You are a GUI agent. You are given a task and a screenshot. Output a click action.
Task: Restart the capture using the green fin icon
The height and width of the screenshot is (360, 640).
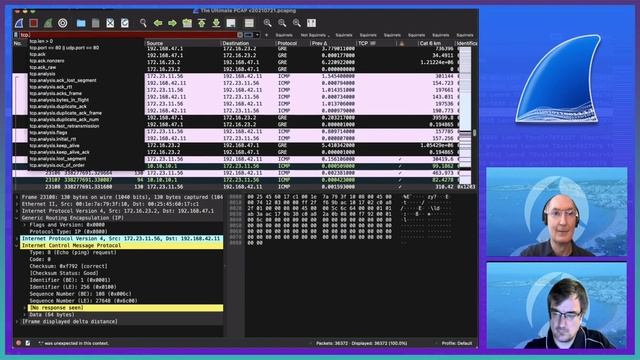pyautogui.click(x=48, y=23)
